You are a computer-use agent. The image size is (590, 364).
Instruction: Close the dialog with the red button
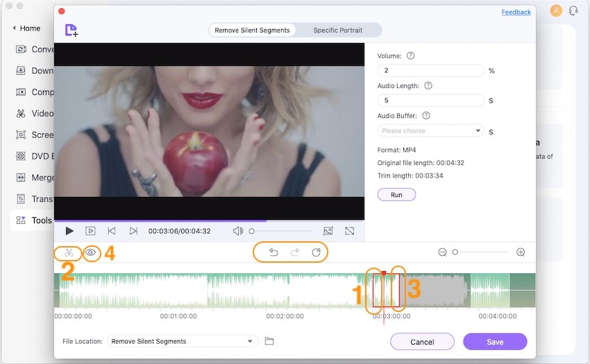pos(62,11)
